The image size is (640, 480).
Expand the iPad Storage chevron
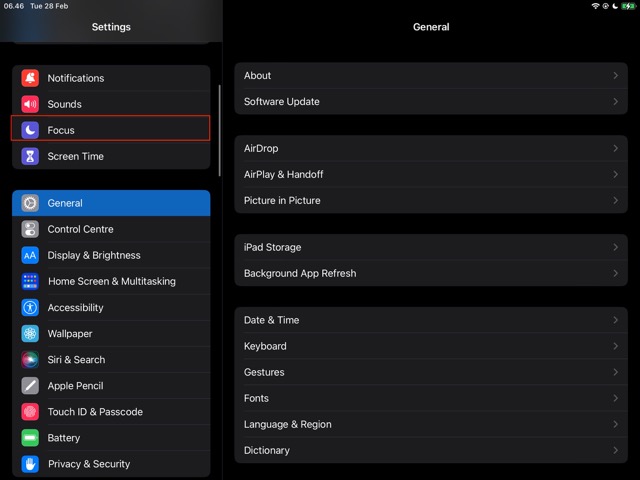615,247
